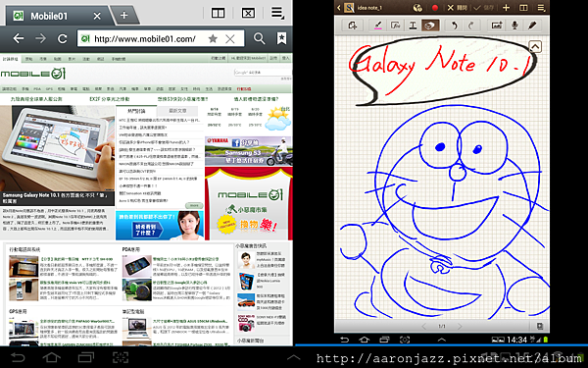The height and width of the screenshot is (368, 588).
Task: Expand the inner screenshot tray caret
Action: click(442, 340)
